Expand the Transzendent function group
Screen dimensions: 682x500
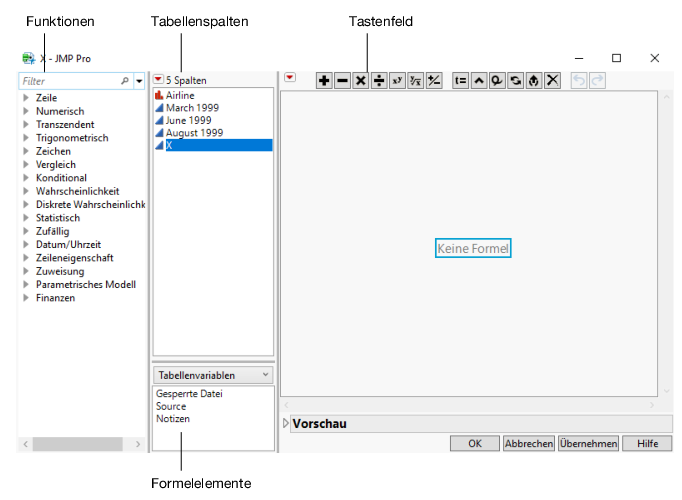(26, 124)
